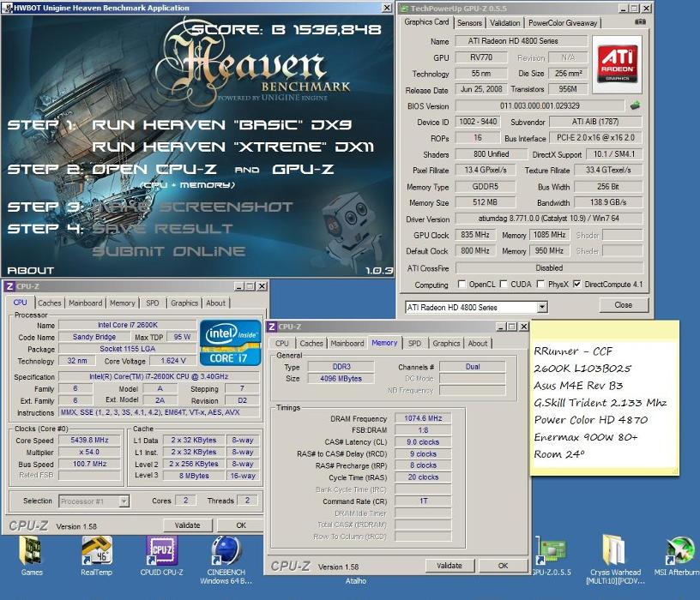Open Graphics tab in CPU-Z CPU window
This screenshot has height=600, width=700.
[x=184, y=303]
